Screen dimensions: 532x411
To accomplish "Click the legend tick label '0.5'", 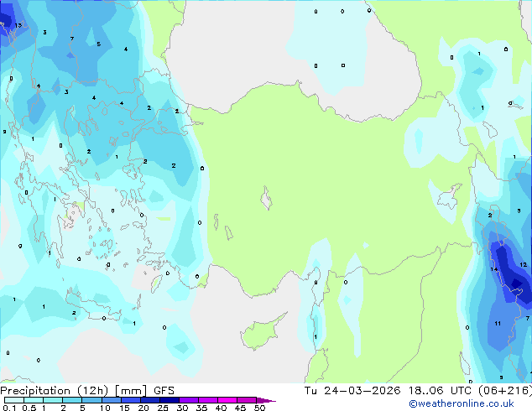I will [x=29, y=408].
